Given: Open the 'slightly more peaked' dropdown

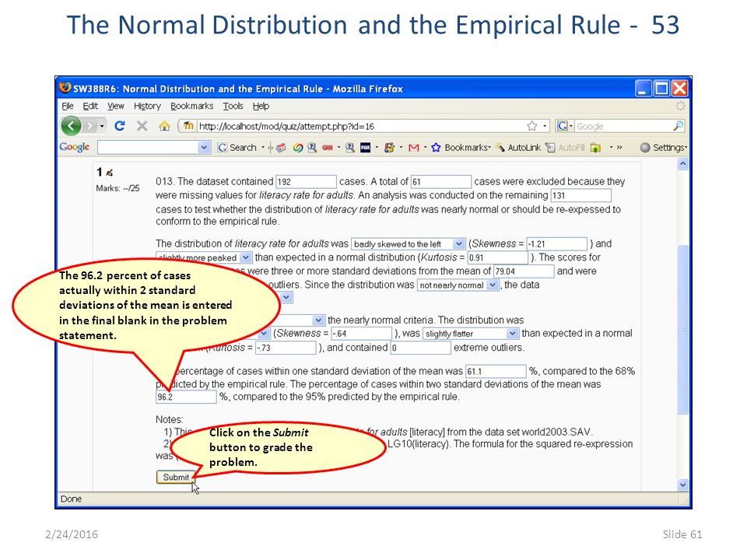Looking at the screenshot, I should 245,257.
